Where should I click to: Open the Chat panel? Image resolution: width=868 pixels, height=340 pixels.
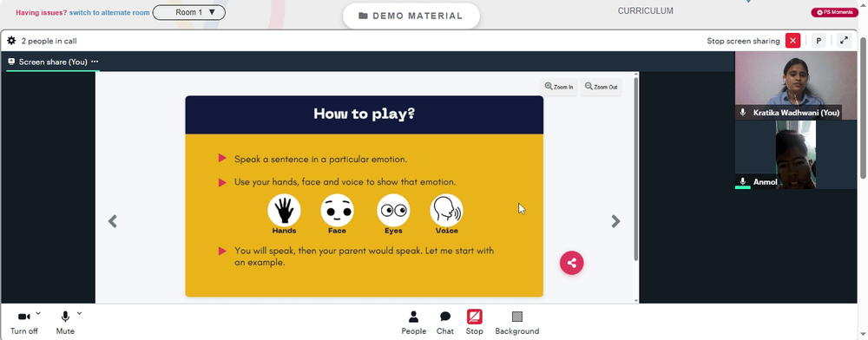pyautogui.click(x=445, y=323)
